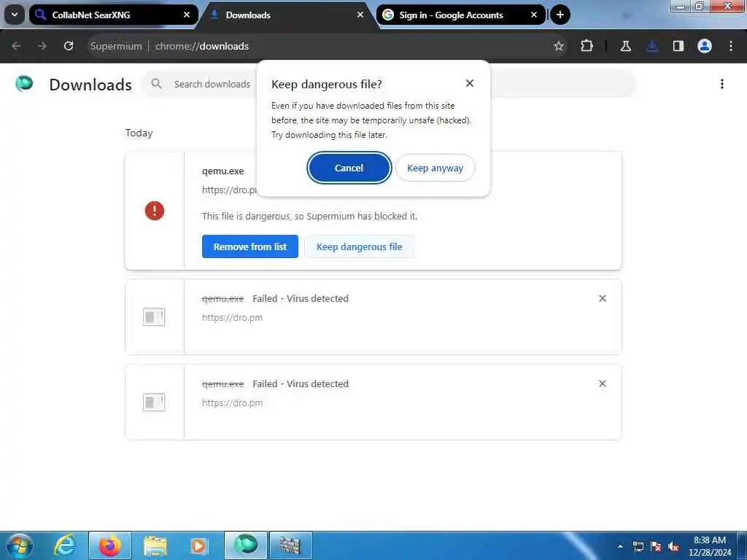Viewport: 747px width, 560px height.
Task: Open the browser three-dot main menu
Action: click(731, 46)
